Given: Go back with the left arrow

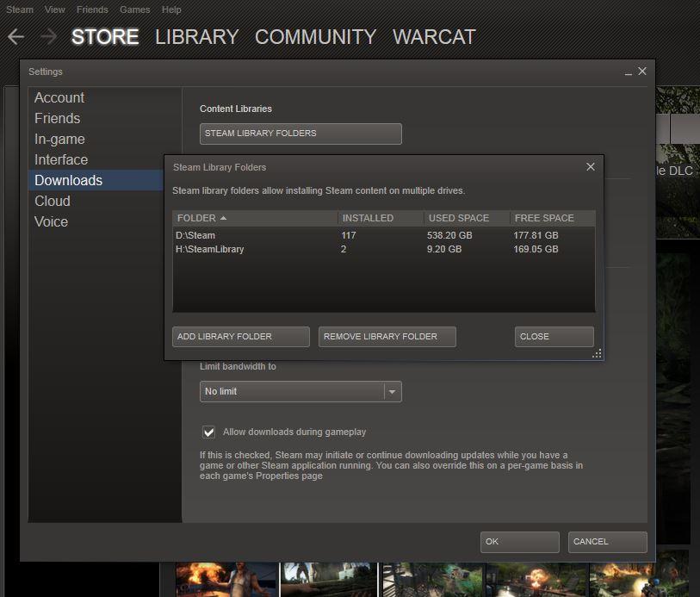Looking at the screenshot, I should coord(16,37).
